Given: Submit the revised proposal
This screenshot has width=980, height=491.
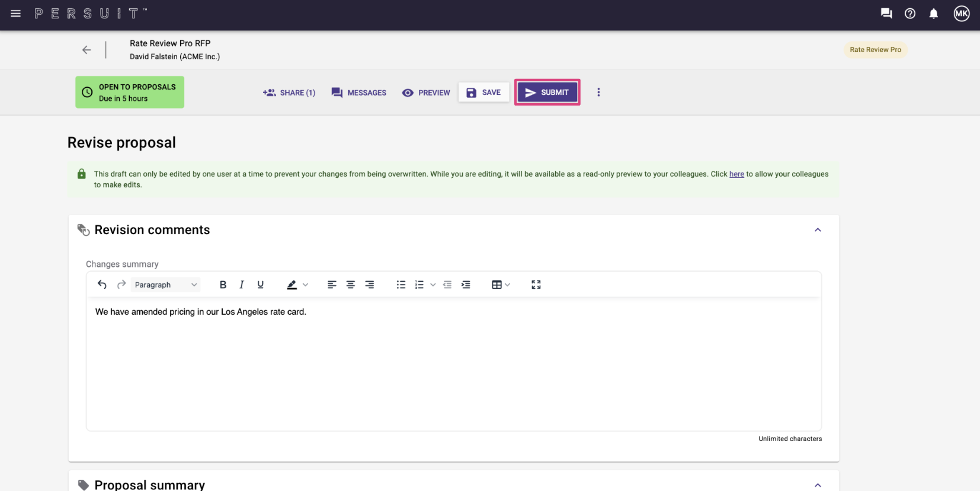Looking at the screenshot, I should [547, 93].
